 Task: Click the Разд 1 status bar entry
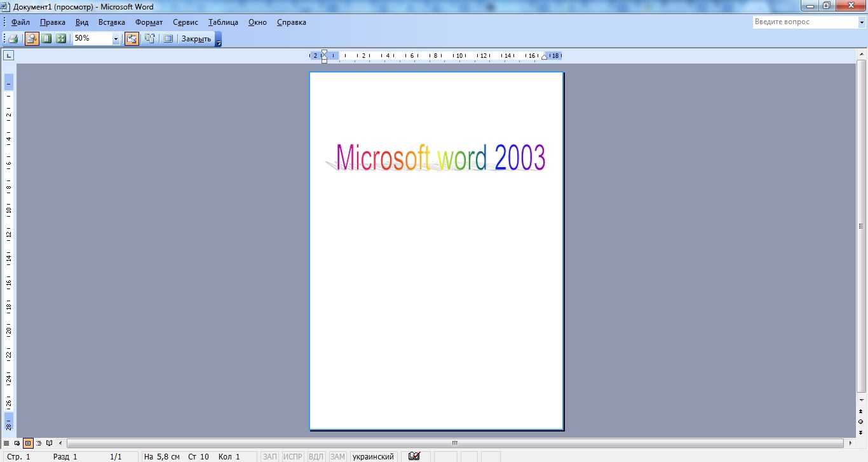tap(65, 457)
